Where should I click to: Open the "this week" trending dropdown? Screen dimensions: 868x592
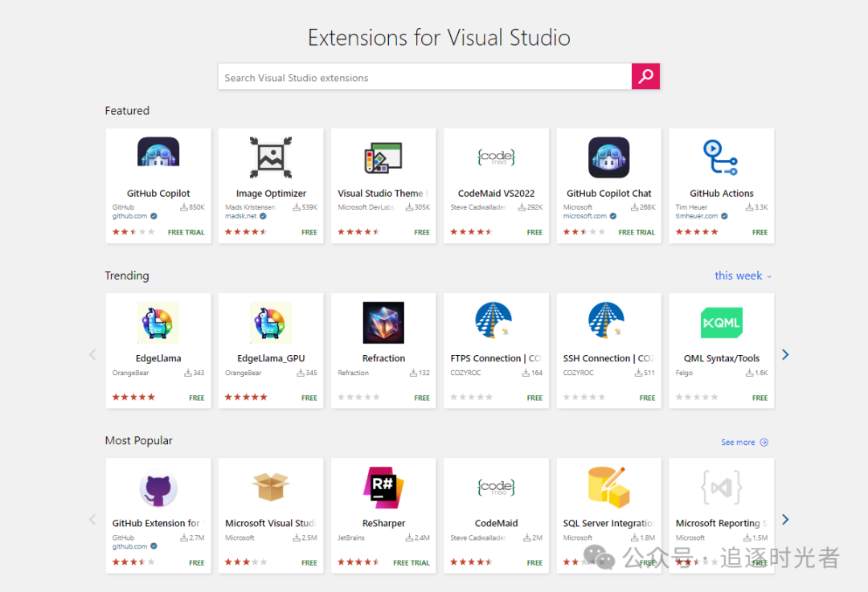click(x=743, y=276)
